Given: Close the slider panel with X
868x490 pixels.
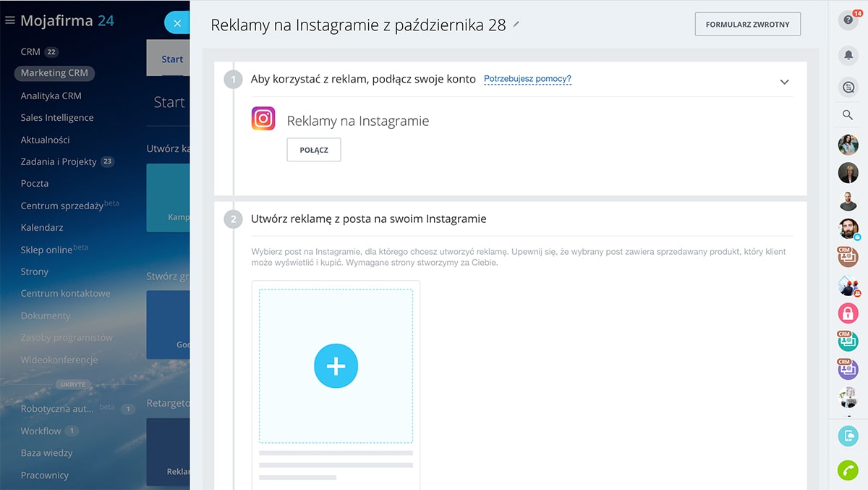Looking at the screenshot, I should [177, 23].
